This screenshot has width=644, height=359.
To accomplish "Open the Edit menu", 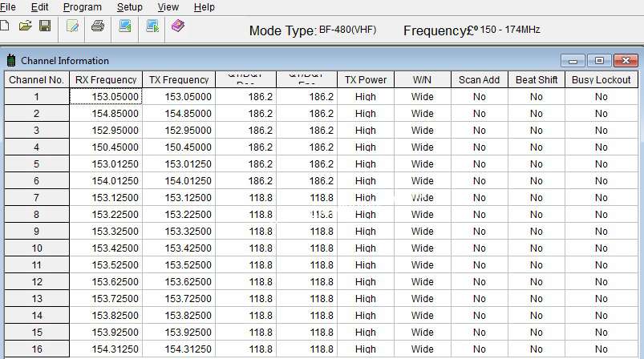I will point(40,7).
